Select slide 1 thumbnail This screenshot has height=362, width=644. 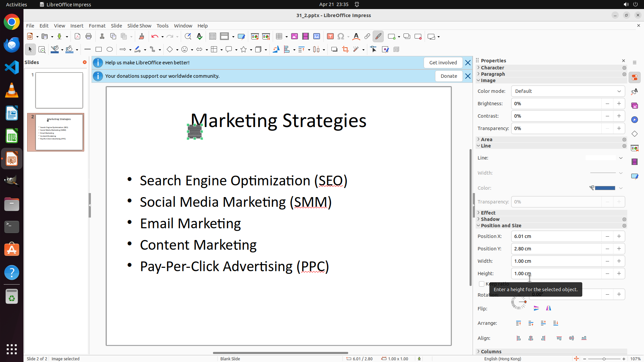[x=59, y=90]
